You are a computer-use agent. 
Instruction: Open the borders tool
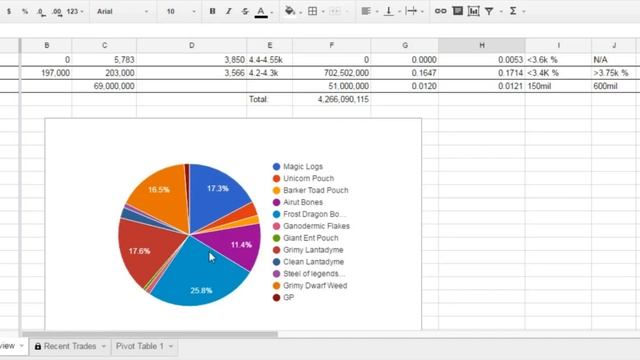(313, 11)
